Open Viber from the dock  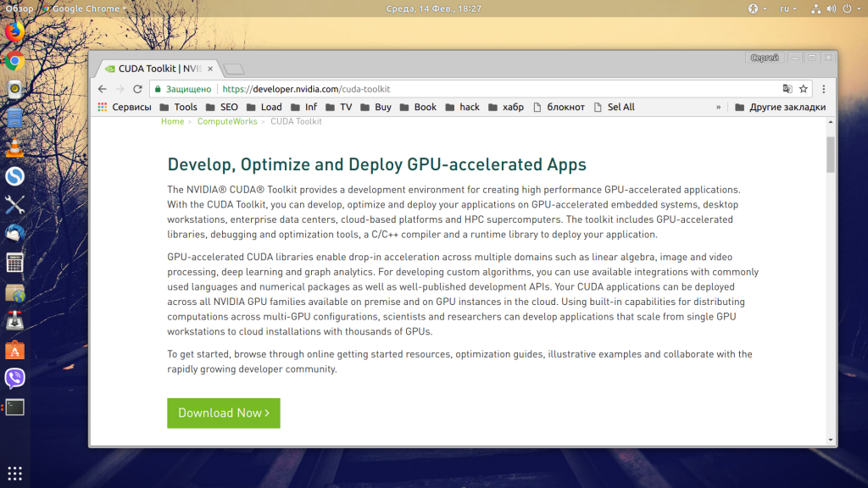(14, 378)
